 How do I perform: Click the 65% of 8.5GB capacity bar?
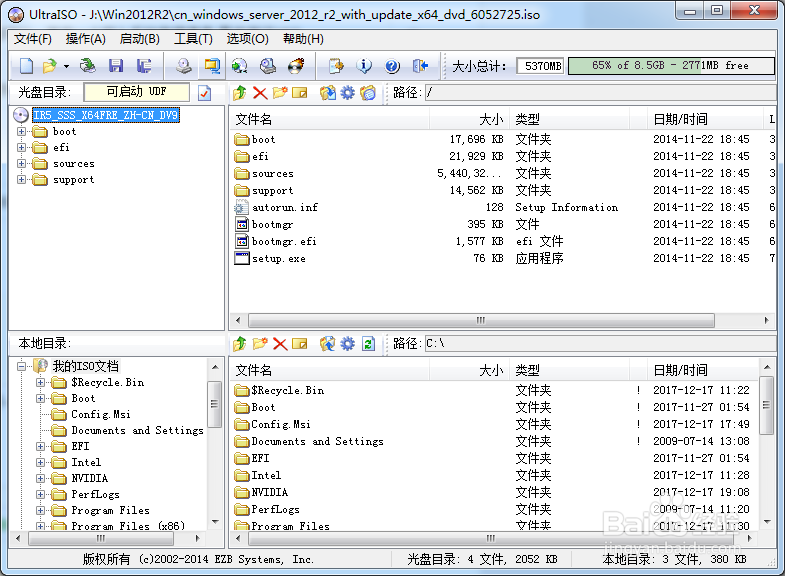pos(671,66)
